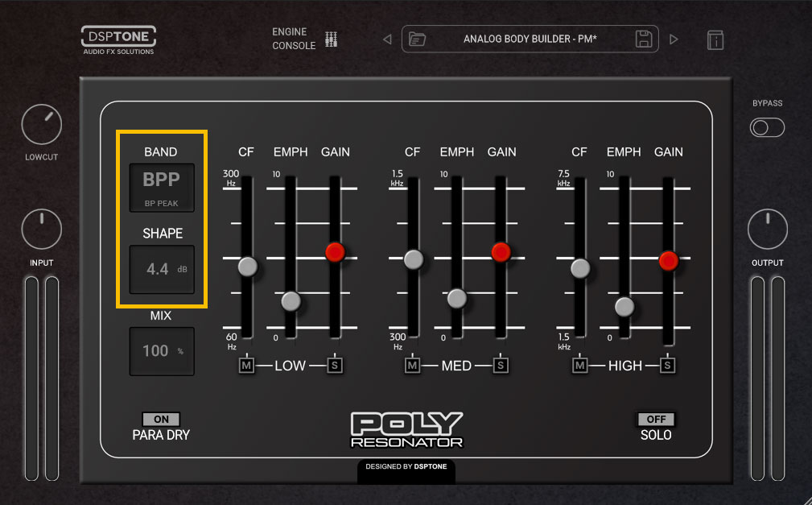Open the Engine Console icon
812x505 pixels.
[x=331, y=39]
